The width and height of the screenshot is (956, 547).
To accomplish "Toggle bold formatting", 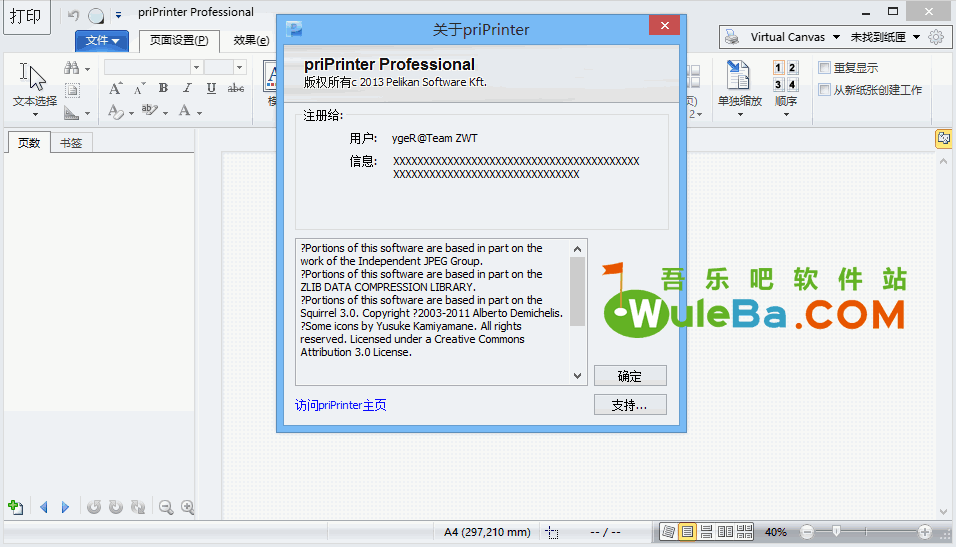I will pos(163,88).
